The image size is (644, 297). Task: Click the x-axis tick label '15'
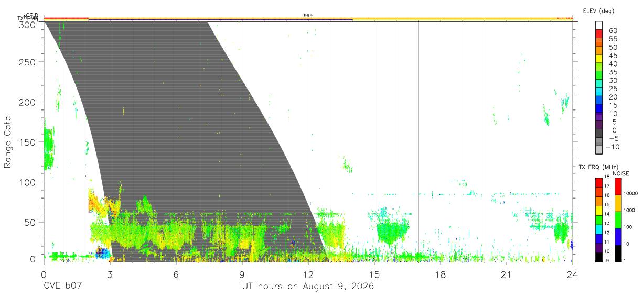tap(374, 274)
